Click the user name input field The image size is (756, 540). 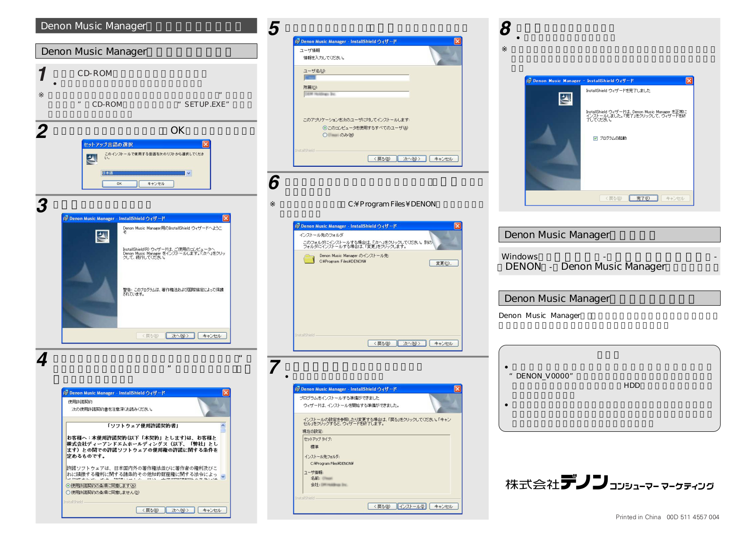[356, 77]
